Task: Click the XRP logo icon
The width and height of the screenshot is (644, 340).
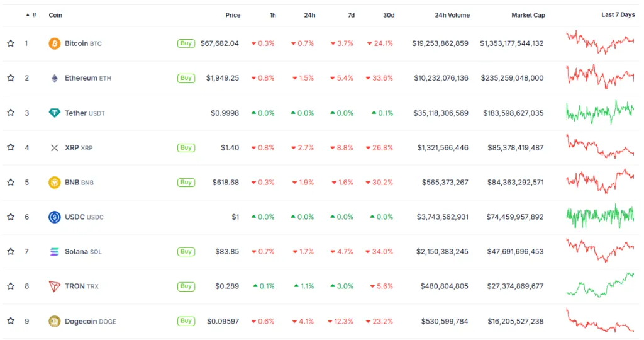Action: click(55, 148)
